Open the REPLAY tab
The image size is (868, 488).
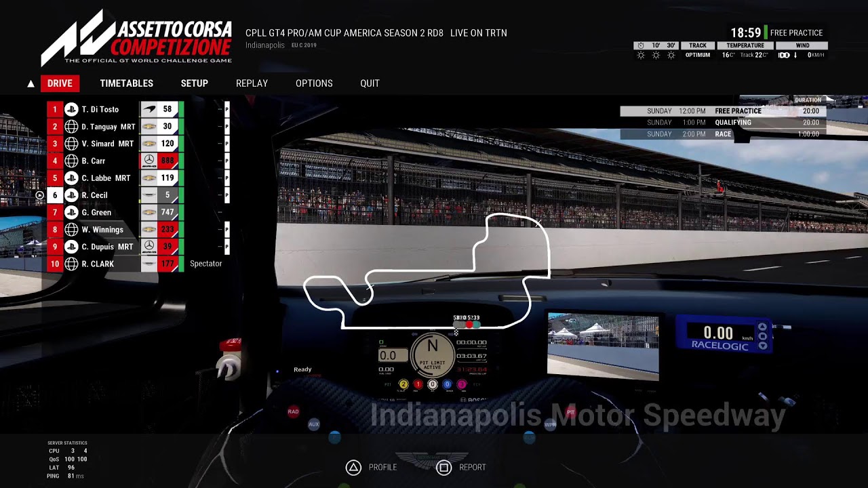[x=252, y=83]
